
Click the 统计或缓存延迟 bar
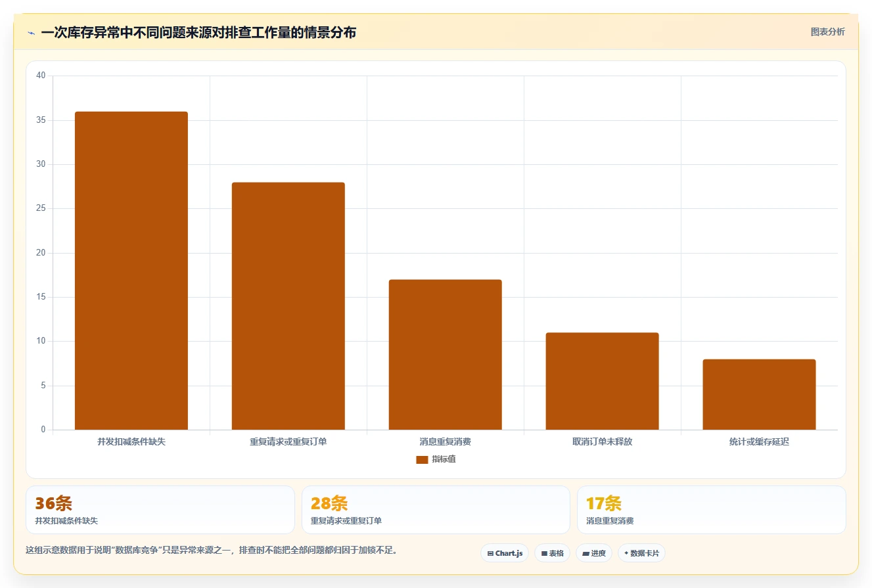(x=759, y=395)
